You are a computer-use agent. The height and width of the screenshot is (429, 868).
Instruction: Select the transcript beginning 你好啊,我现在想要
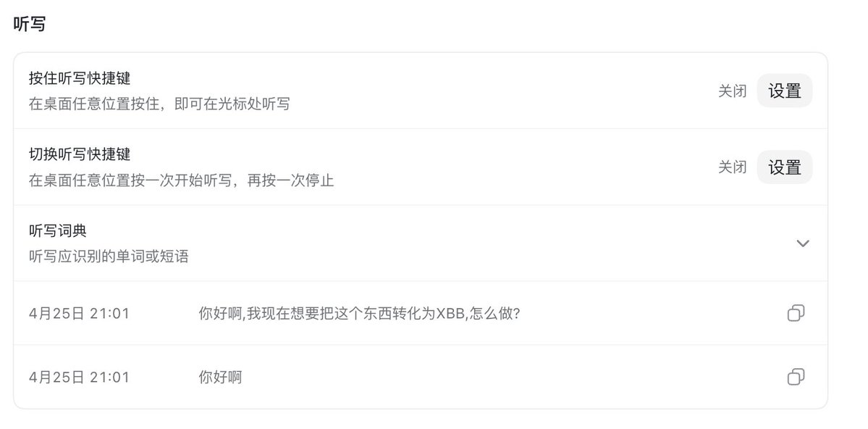tap(359, 314)
